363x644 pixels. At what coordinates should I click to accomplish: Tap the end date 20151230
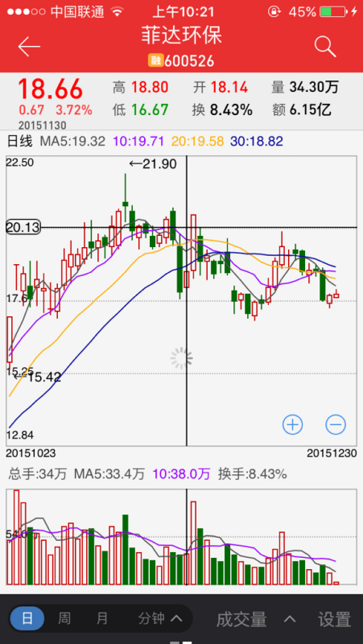tap(332, 453)
